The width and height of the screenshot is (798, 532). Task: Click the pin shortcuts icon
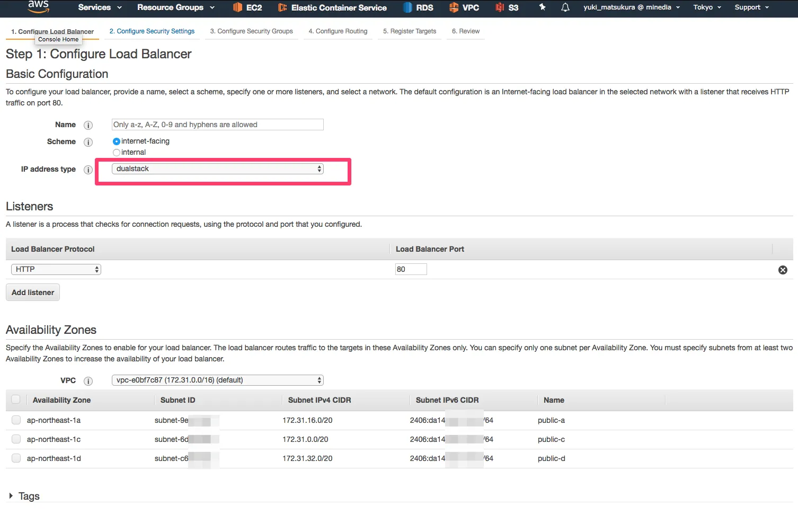(x=542, y=7)
